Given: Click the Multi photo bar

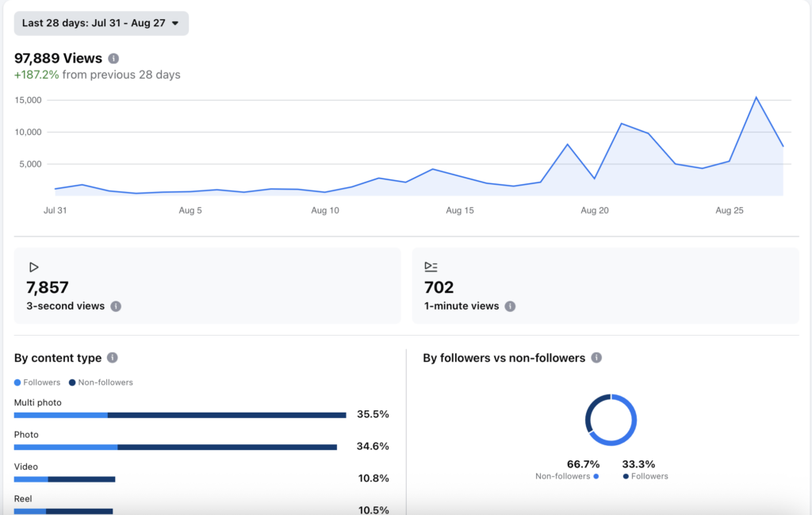Looking at the screenshot, I should tap(180, 415).
